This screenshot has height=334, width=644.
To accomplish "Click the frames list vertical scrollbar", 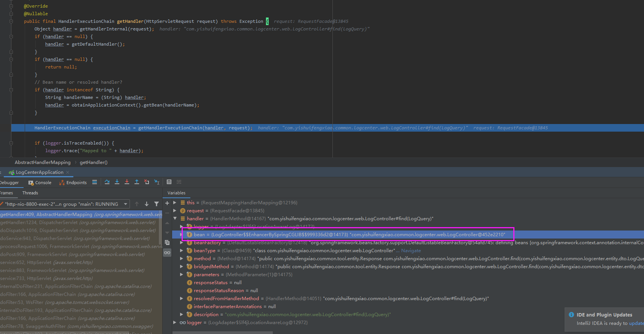I will (x=160, y=228).
